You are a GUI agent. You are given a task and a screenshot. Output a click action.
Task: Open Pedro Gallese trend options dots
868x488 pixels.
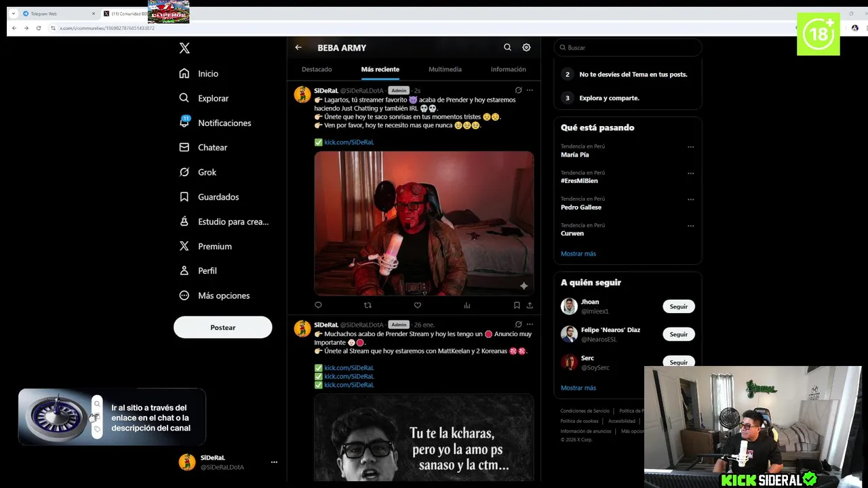coord(690,200)
